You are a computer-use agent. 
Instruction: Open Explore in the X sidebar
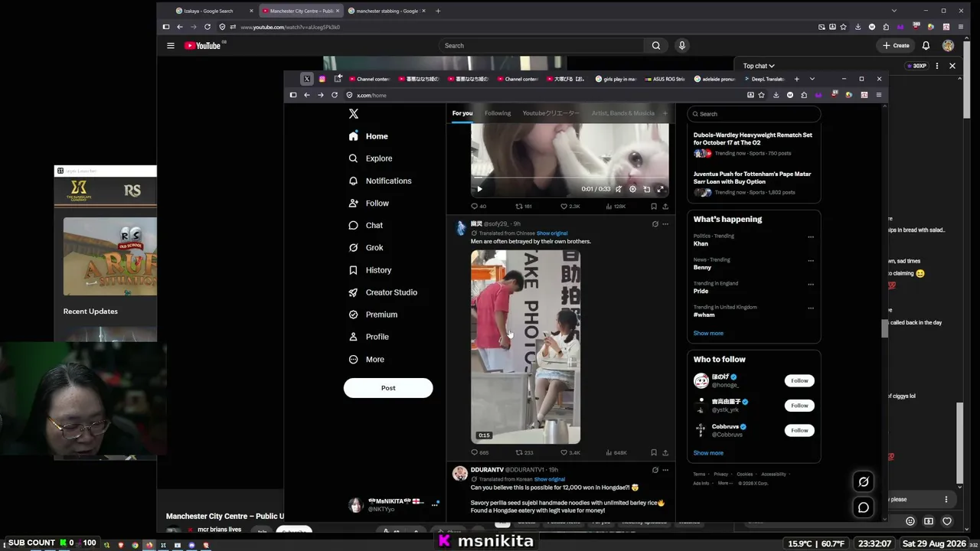(x=371, y=158)
